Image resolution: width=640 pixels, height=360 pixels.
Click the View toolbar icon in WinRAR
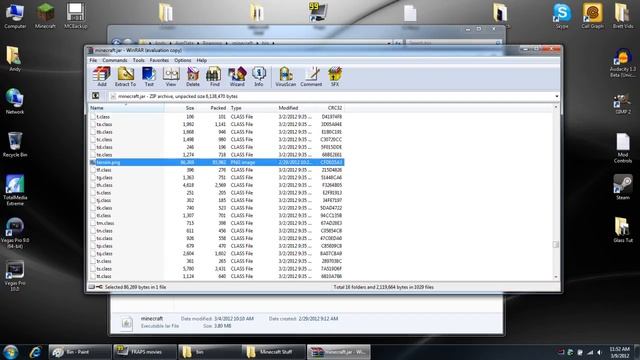pyautogui.click(x=171, y=76)
